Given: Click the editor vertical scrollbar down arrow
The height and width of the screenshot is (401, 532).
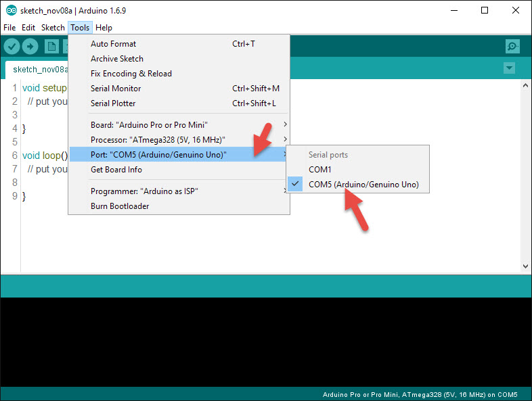Looking at the screenshot, I should coord(525,266).
